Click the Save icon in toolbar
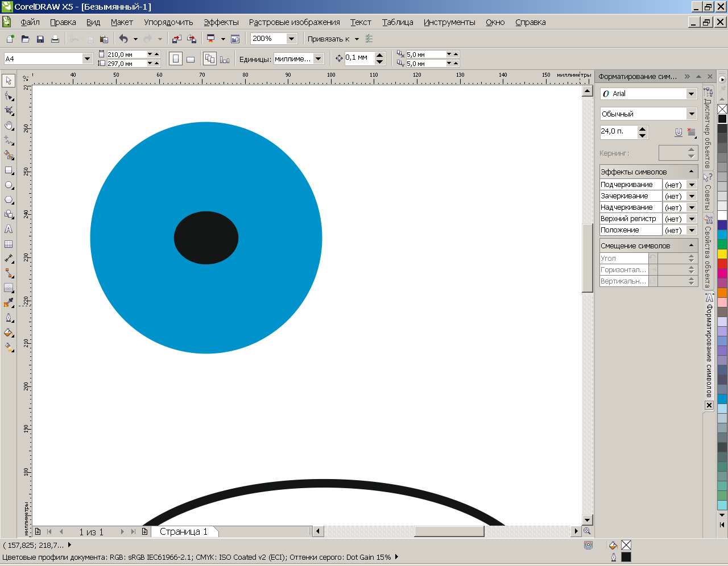Viewport: 728px width, 566px height. coord(40,39)
